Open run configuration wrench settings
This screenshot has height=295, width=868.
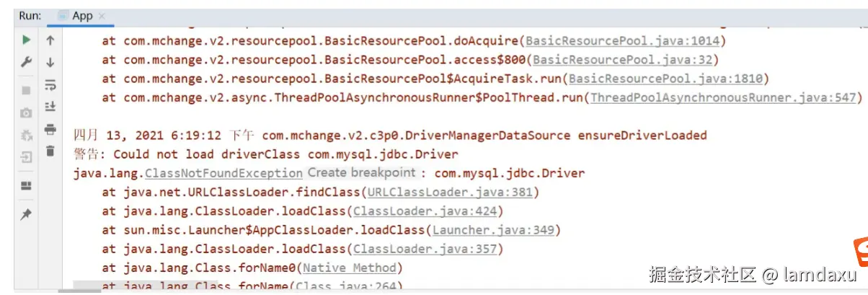pyautogui.click(x=26, y=63)
